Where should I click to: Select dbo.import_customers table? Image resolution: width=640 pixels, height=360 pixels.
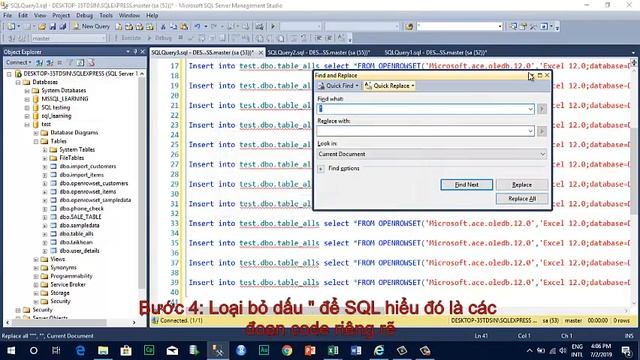(x=88, y=166)
